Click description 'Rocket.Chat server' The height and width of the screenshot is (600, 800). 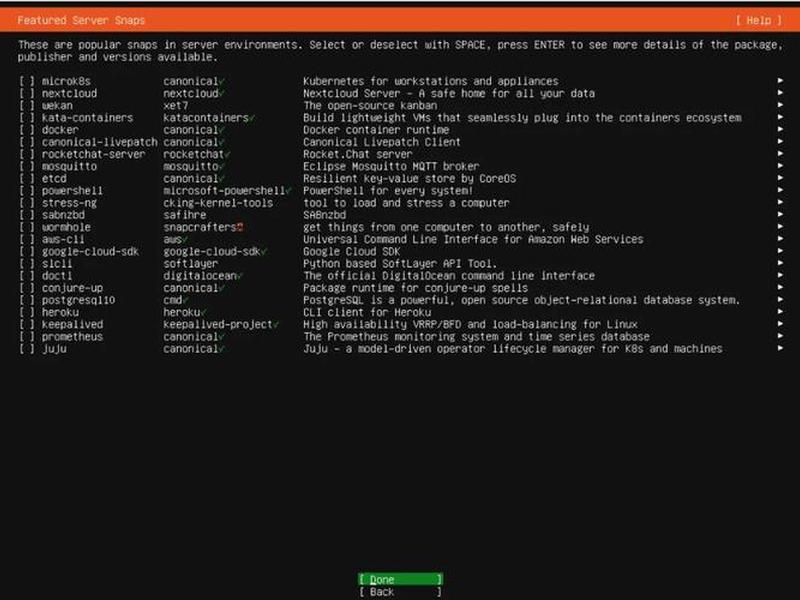coord(358,154)
